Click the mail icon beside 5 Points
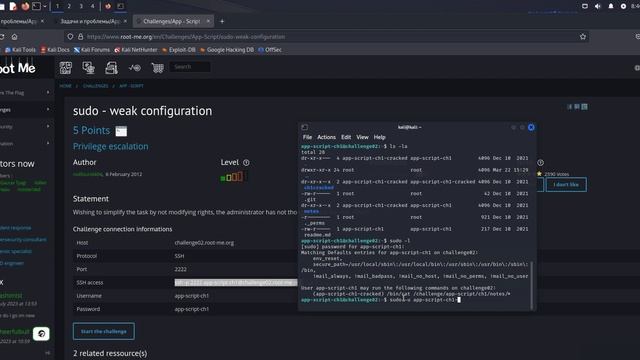Screen dimensions: 640x360 tap(121, 131)
